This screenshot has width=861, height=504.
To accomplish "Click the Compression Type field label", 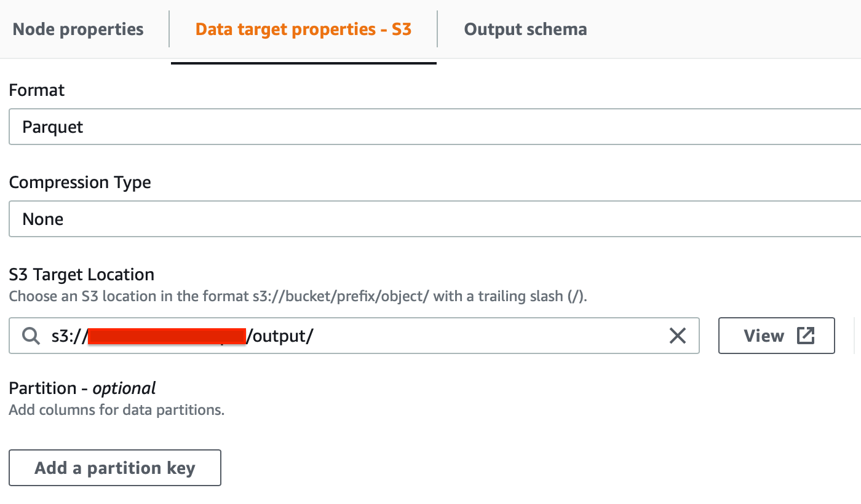I will coord(80,183).
